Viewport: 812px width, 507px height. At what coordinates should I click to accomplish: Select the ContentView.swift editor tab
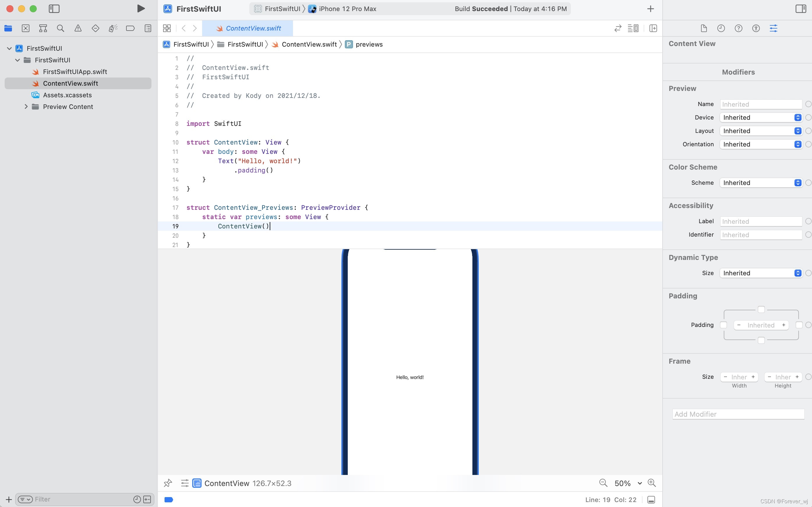point(248,29)
